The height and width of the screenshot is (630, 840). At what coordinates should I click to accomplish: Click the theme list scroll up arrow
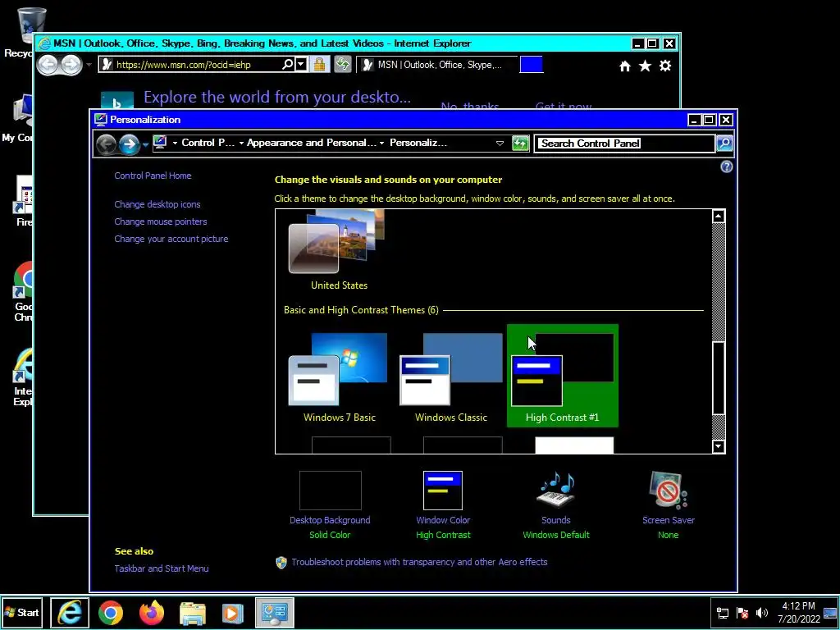click(x=719, y=216)
